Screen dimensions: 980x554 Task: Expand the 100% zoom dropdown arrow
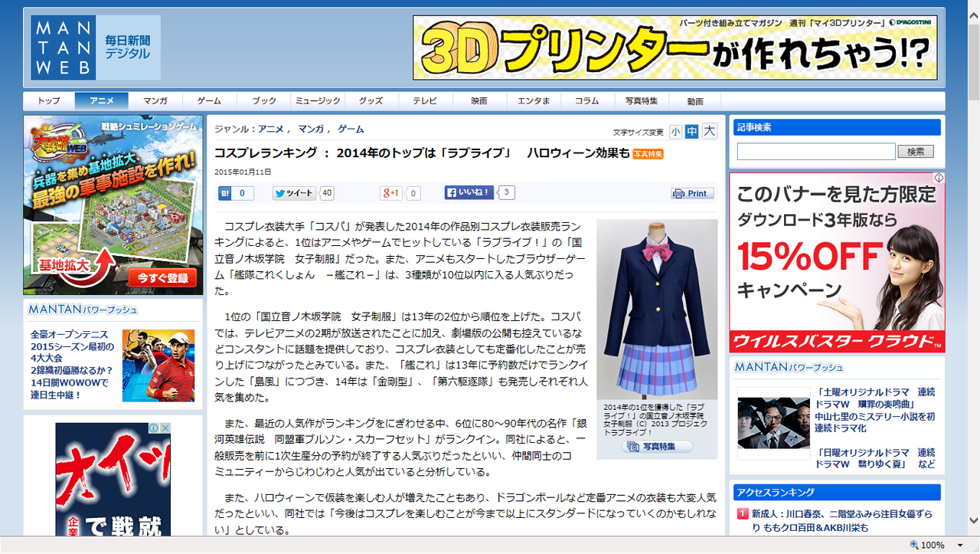(x=960, y=545)
